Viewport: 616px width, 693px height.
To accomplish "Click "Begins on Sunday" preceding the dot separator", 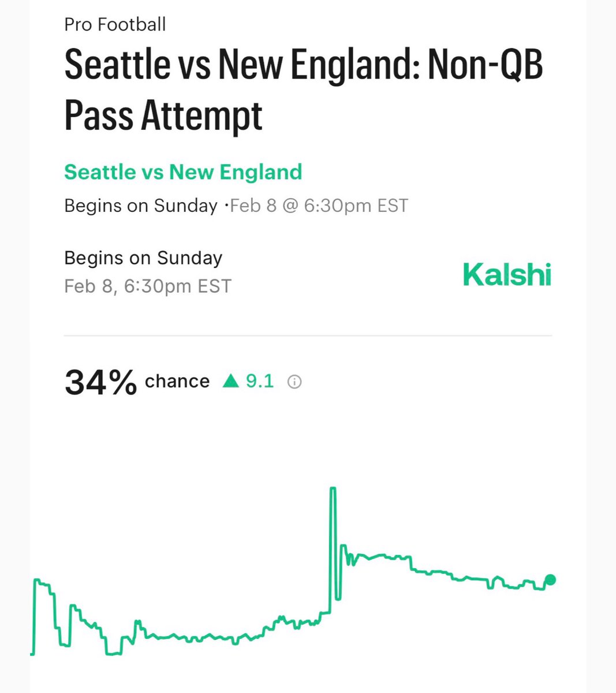I will tap(141, 206).
